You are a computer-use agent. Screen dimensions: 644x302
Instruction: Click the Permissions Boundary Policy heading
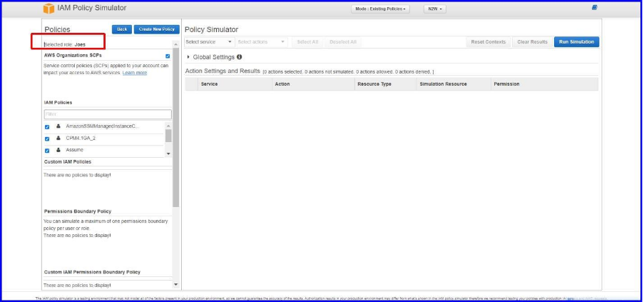point(78,211)
